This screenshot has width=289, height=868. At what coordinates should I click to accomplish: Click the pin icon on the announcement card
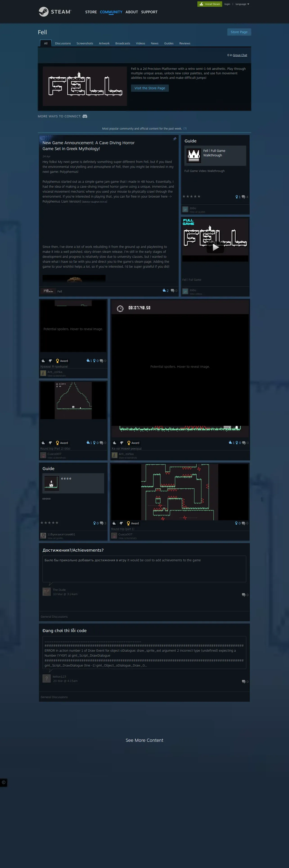click(x=175, y=139)
